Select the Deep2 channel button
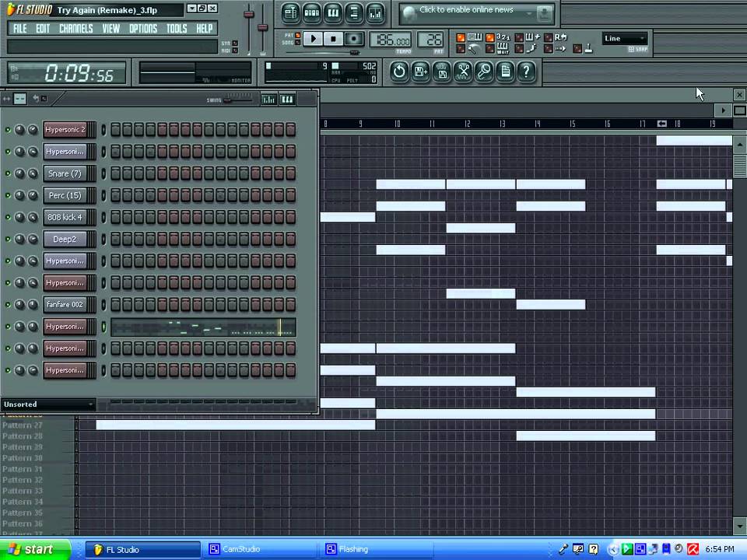Viewport: 747px width, 560px height. pyautogui.click(x=65, y=239)
